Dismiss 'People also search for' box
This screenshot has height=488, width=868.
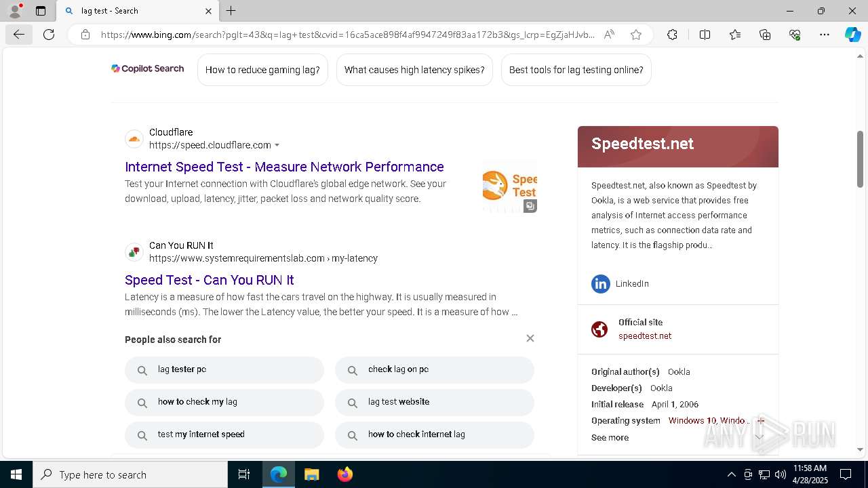530,338
